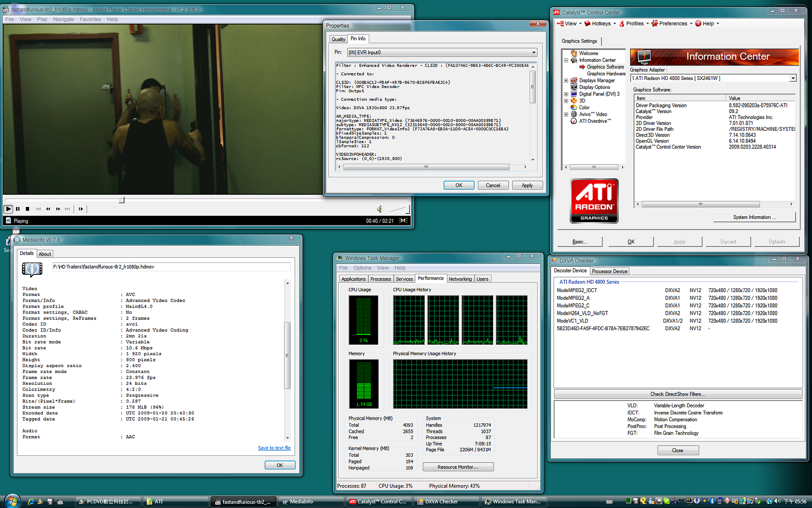Screen dimensions: 812x508
Task: Click the MediaInfo logo icon
Action: click(32, 269)
